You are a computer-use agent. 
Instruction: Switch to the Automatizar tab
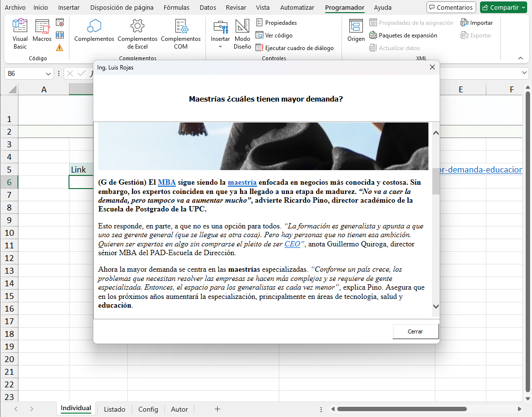[297, 7]
